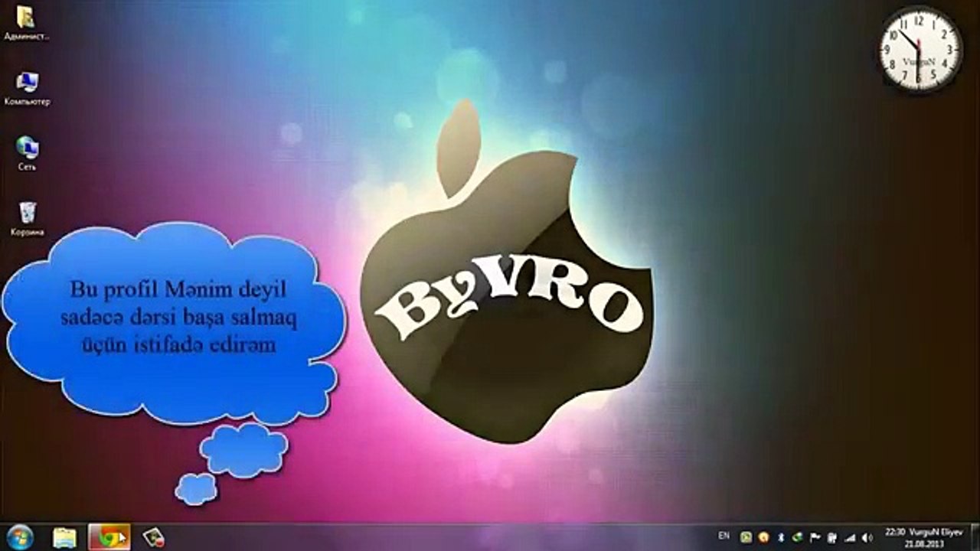This screenshot has height=551, width=980.
Task: Open the volume speaker tray icon
Action: tap(867, 537)
